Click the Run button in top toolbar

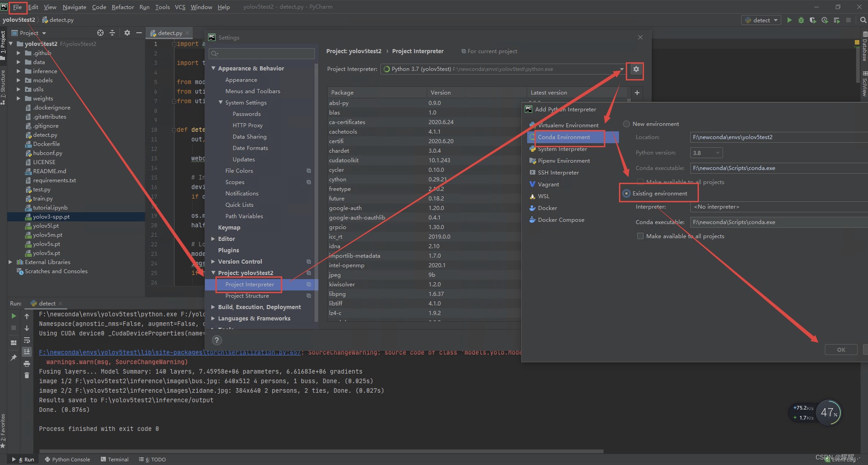tap(789, 20)
